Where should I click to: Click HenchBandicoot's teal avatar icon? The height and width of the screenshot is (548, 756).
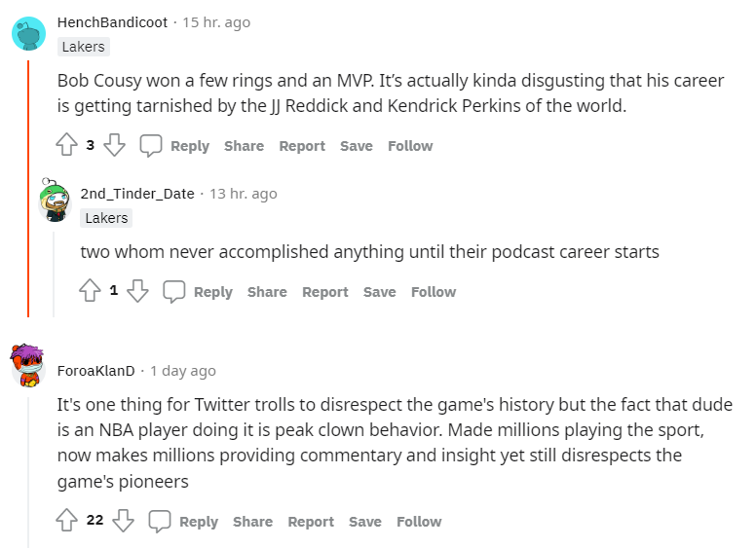28,33
